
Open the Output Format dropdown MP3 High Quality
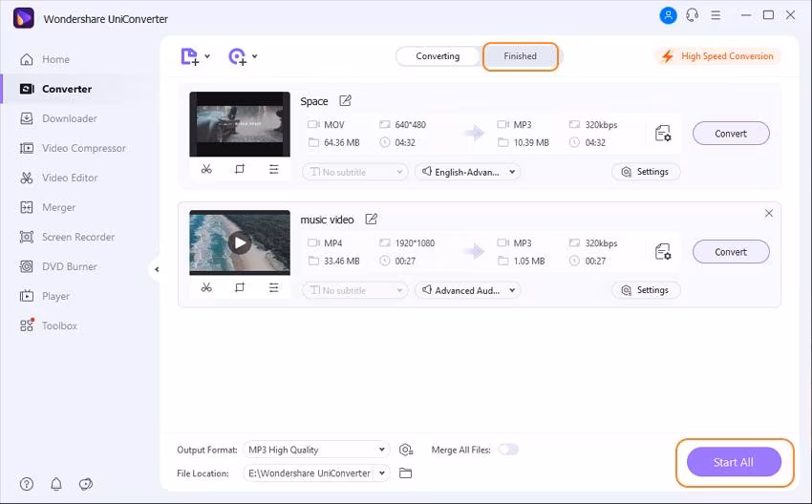(316, 450)
